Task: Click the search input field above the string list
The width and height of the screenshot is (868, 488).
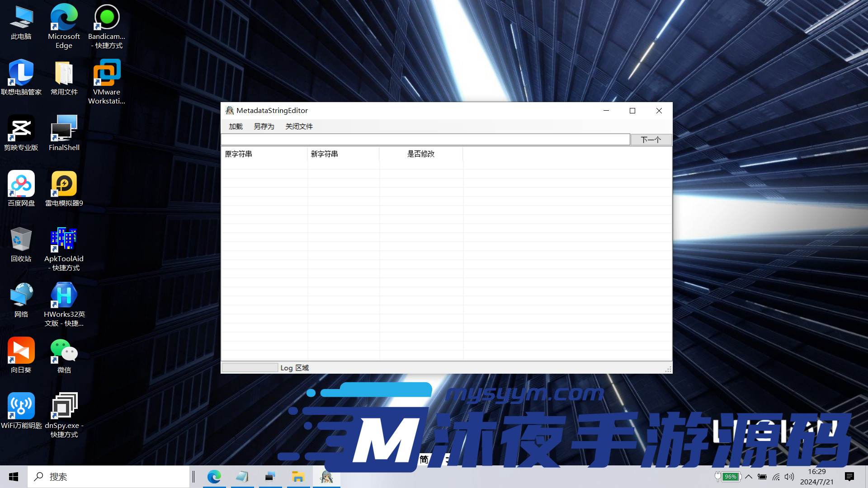Action: click(425, 139)
